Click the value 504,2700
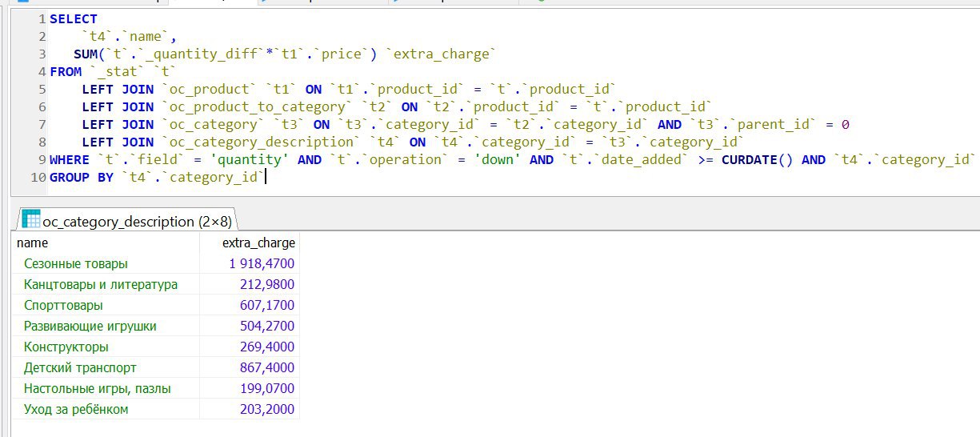Image resolution: width=980 pixels, height=437 pixels. click(x=267, y=326)
